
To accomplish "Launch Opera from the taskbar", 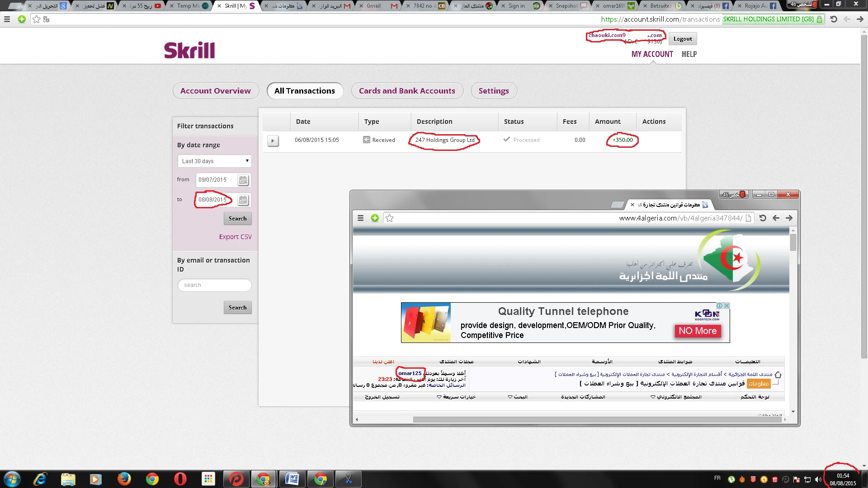I will [180, 479].
